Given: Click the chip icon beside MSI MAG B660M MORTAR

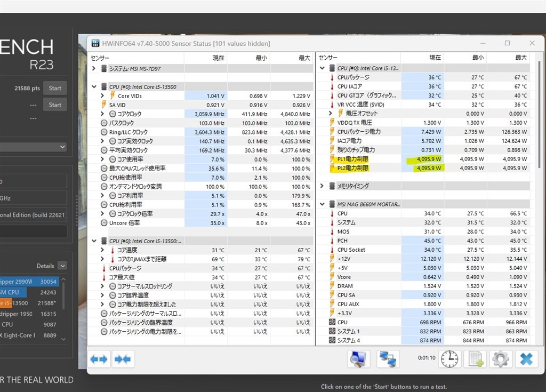Looking at the screenshot, I should (332, 204).
